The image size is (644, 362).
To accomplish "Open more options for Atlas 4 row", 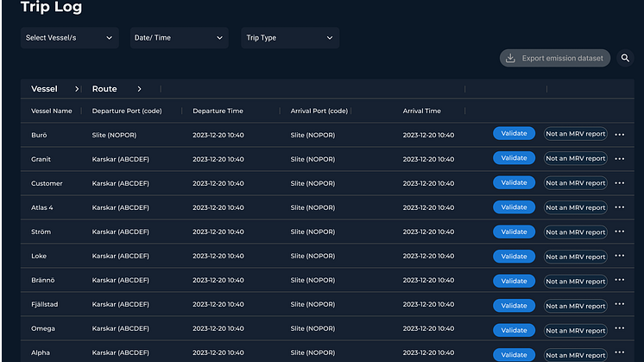I will [619, 207].
